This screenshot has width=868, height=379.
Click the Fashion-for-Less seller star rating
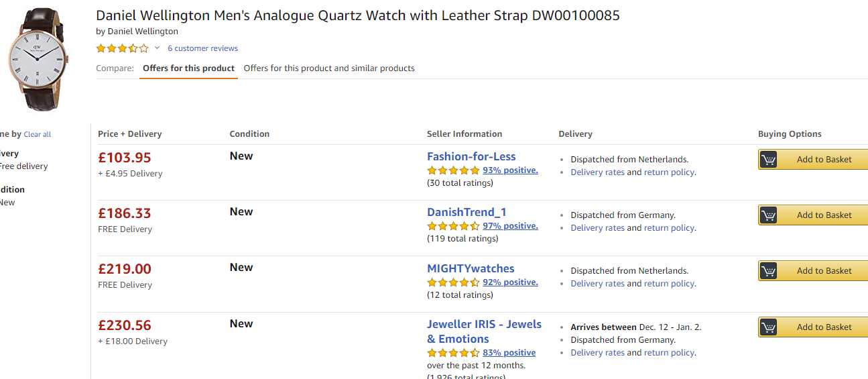(x=453, y=170)
